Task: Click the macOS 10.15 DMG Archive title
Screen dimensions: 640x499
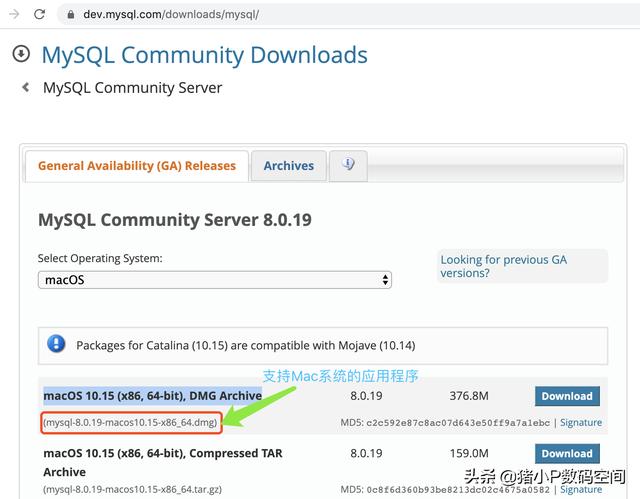Action: point(153,396)
